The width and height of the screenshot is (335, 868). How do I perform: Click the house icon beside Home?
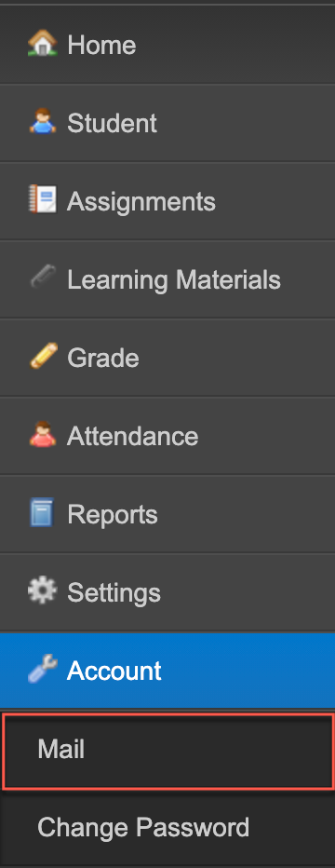pos(43,44)
